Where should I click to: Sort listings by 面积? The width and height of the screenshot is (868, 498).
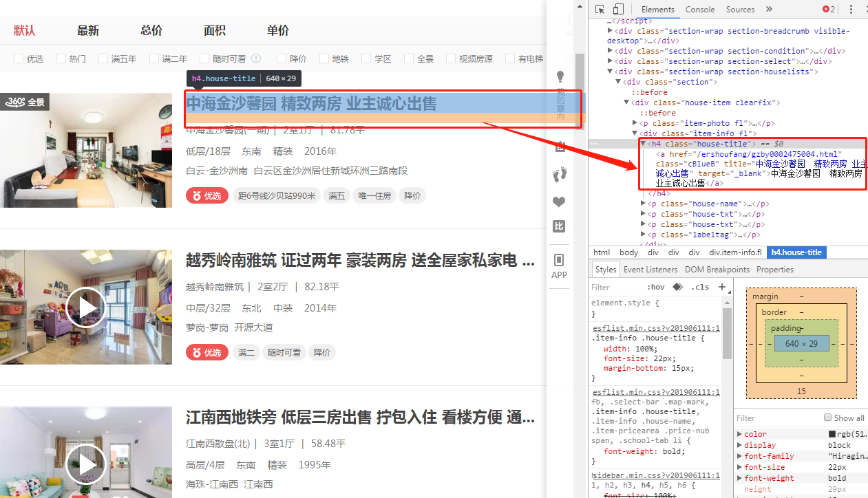215,30
